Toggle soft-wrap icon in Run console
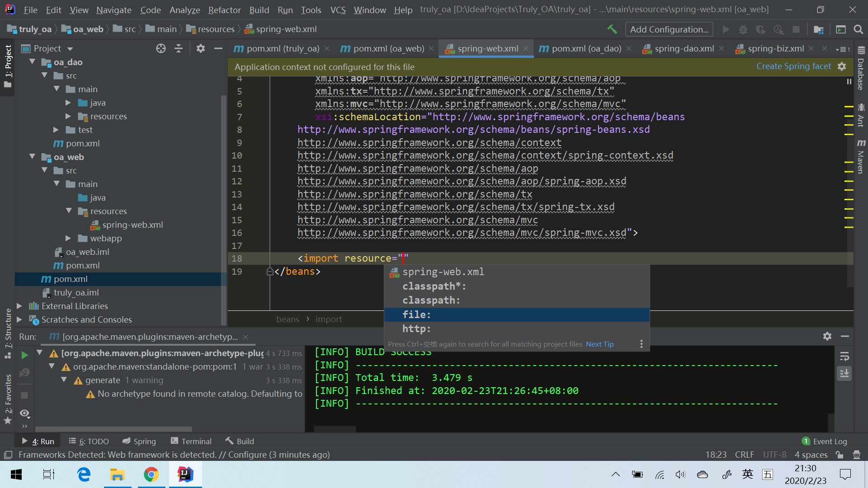Screen dimensions: 868x488 844,357
